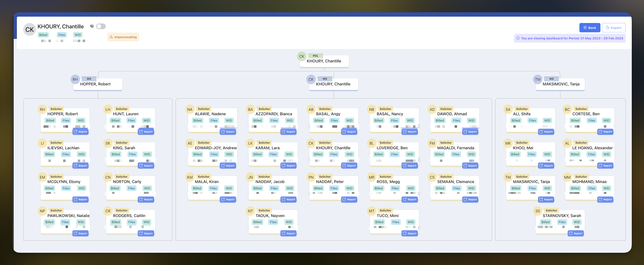
Task: Click the viewing dashboard period notice
Action: point(570,38)
